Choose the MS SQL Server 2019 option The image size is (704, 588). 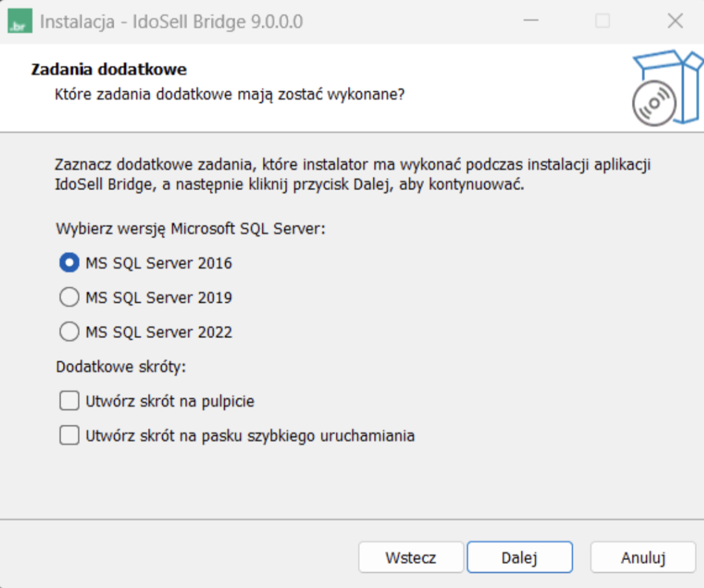69,297
